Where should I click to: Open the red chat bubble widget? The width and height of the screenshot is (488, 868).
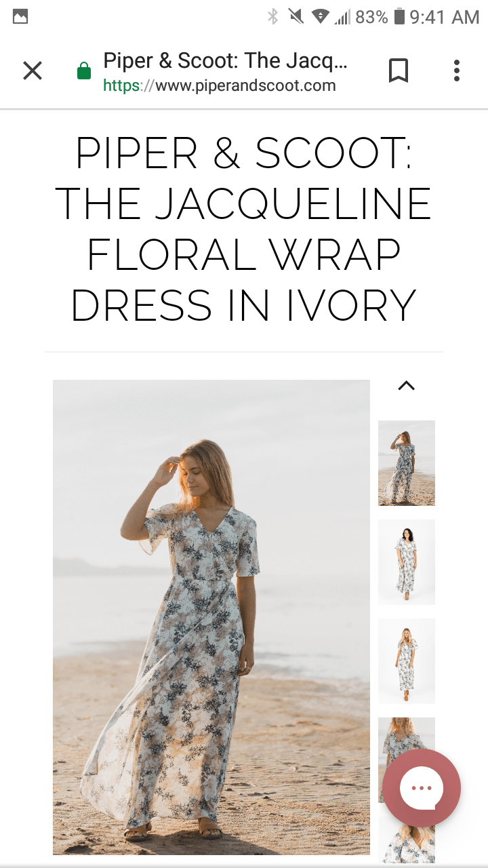point(422,788)
